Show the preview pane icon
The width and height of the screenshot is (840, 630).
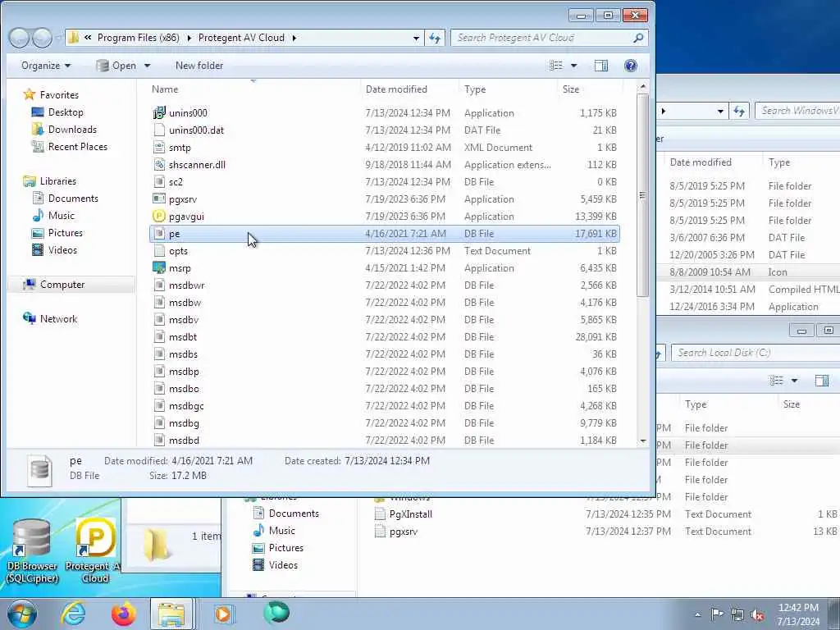click(601, 66)
